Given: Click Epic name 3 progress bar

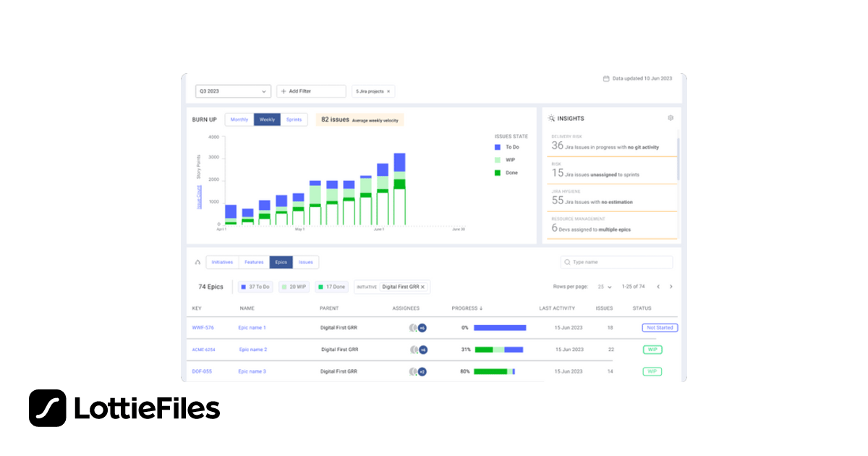Looking at the screenshot, I should coord(493,371).
